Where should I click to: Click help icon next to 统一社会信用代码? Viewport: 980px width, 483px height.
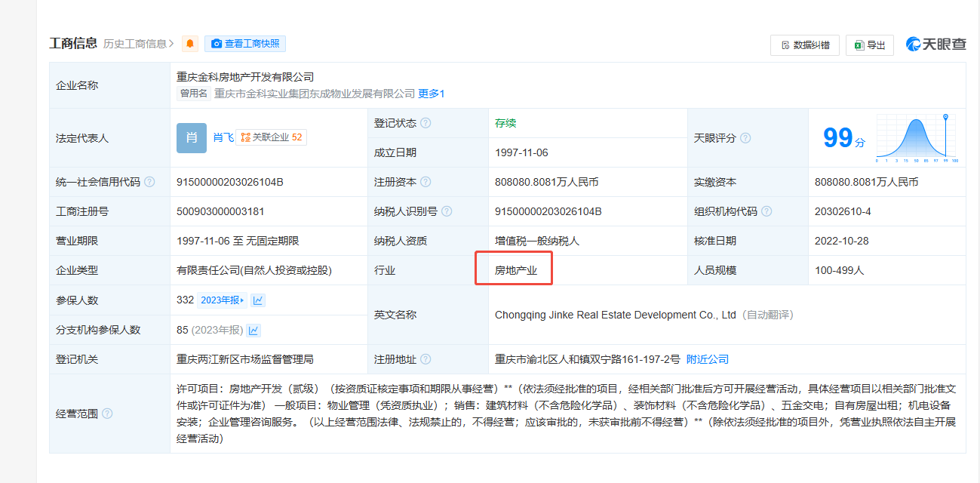[149, 182]
